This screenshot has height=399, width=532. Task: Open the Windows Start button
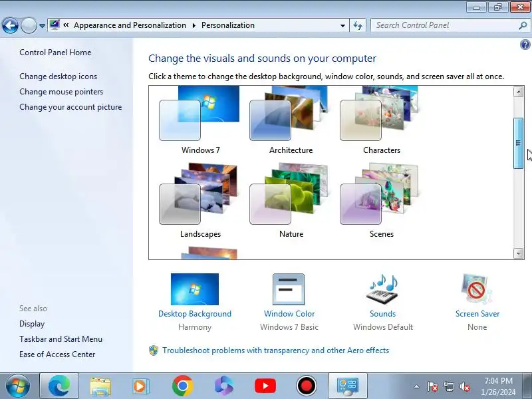[18, 386]
